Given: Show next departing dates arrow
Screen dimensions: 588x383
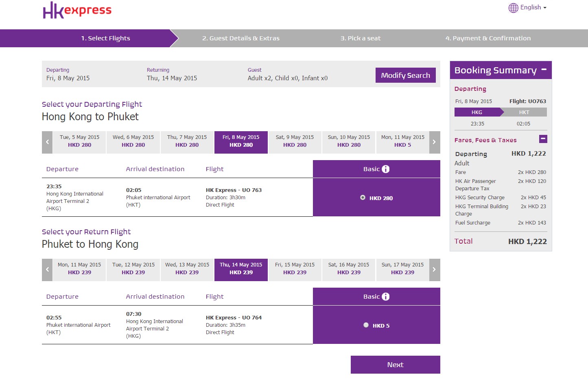Looking at the screenshot, I should point(435,142).
